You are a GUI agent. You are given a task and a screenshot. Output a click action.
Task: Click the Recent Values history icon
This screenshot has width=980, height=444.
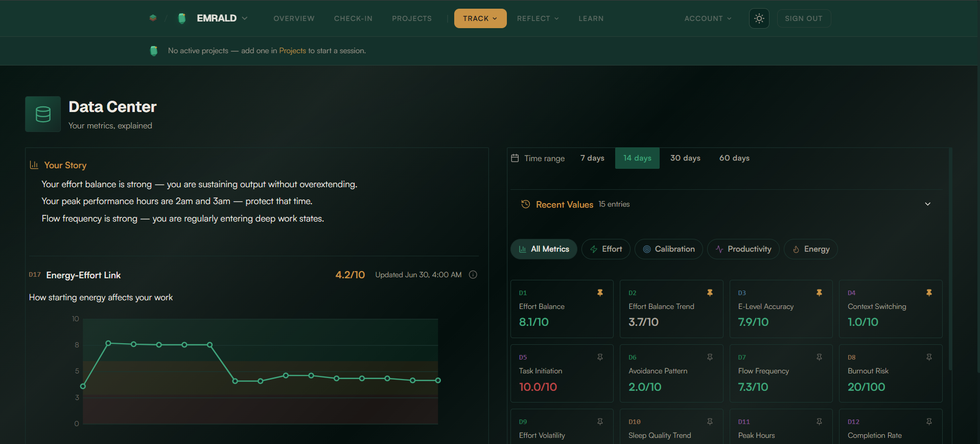click(x=525, y=204)
